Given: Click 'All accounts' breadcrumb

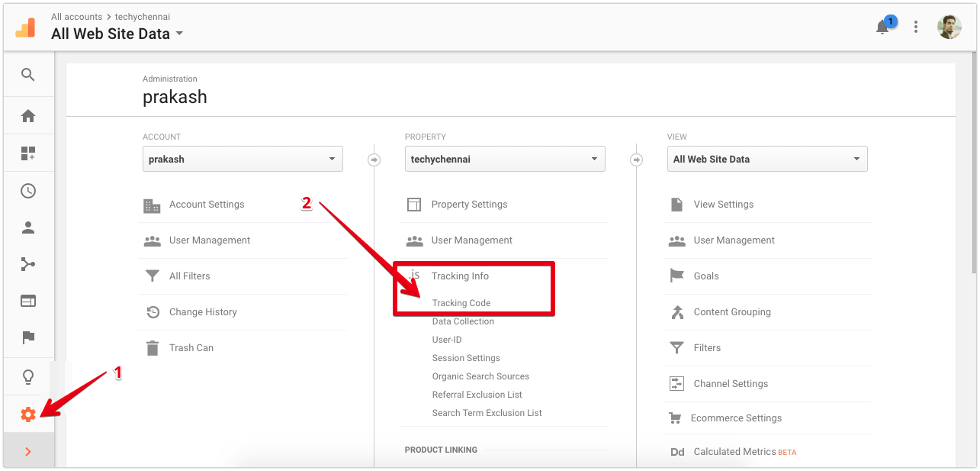Looking at the screenshot, I should (x=76, y=16).
